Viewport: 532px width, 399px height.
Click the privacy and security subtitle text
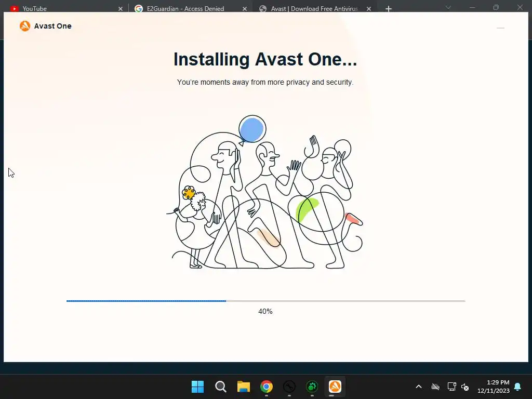[265, 82]
